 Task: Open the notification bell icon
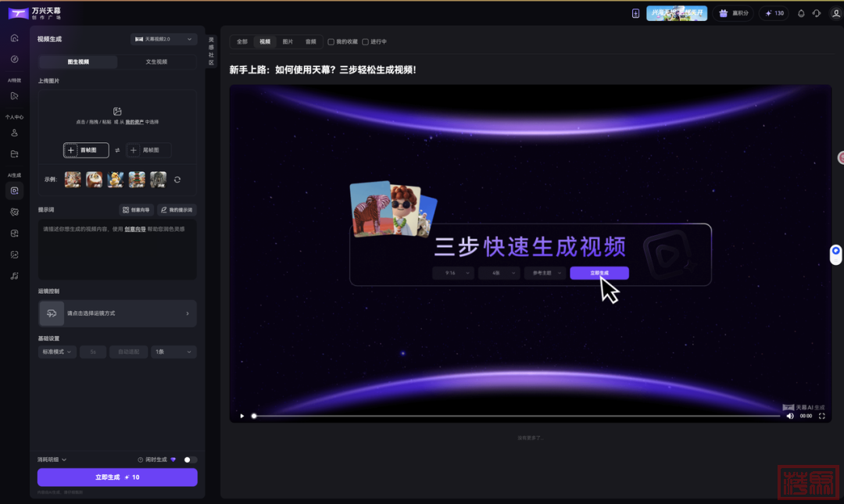pyautogui.click(x=801, y=13)
